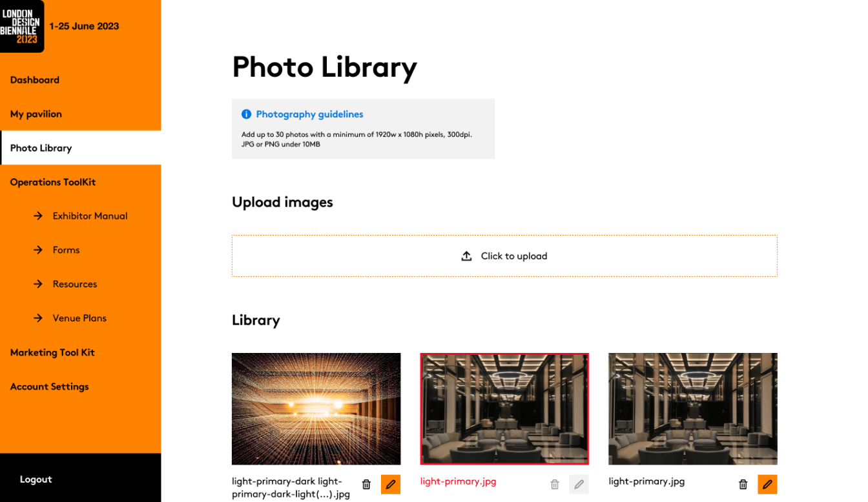Click the upload icon in Click to upload

pos(466,256)
